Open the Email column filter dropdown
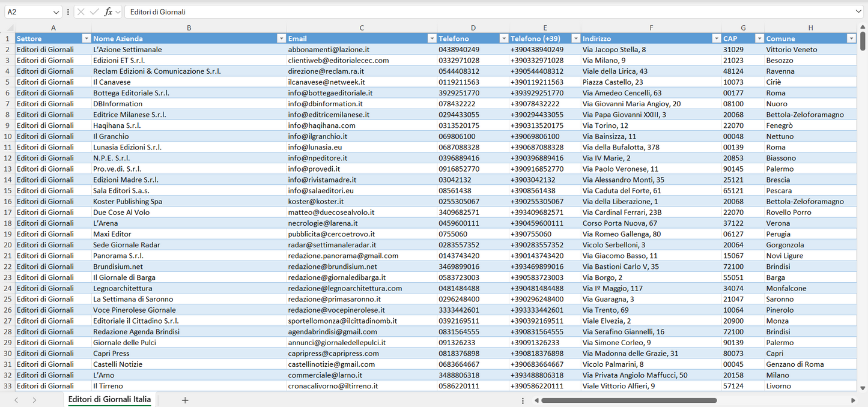The width and height of the screenshot is (868, 407). [x=431, y=38]
